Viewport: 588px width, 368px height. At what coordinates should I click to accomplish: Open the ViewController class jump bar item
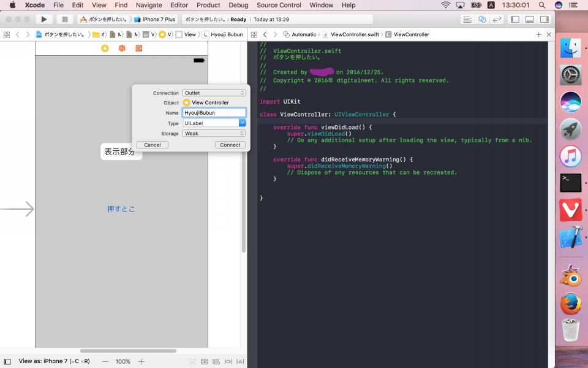pos(407,34)
